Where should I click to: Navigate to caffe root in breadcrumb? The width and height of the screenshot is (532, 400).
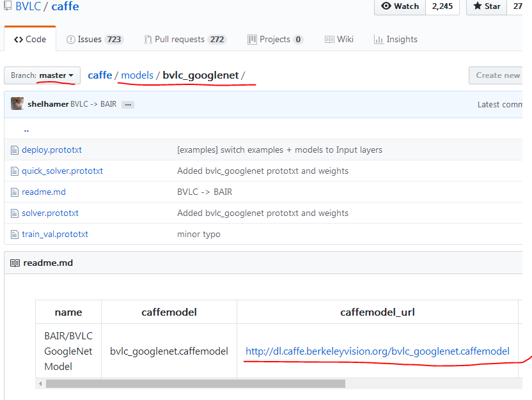[x=100, y=75]
